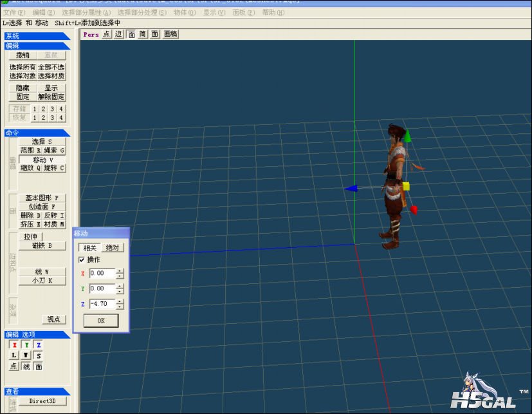This screenshot has height=414, width=532.
Task: Toggle the green Y axis edit option
Action: [x=26, y=345]
